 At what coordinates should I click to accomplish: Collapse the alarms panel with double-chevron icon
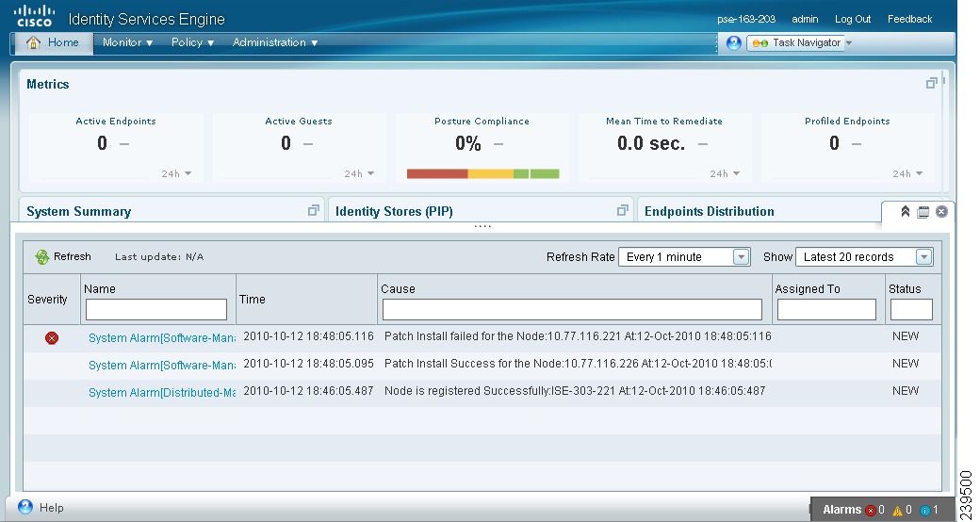pyautogui.click(x=905, y=211)
